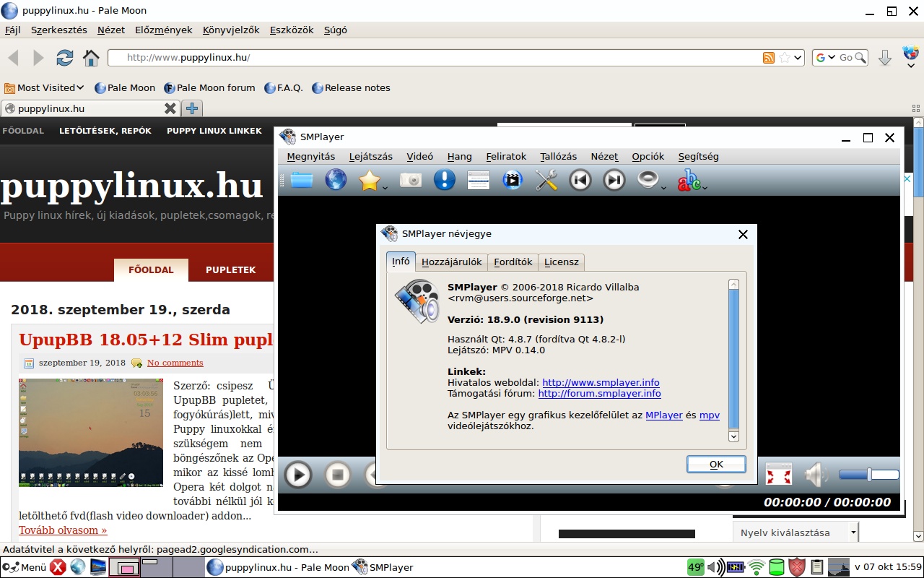
Task: Open the http://forum.smplayer.info link
Action: 599,393
